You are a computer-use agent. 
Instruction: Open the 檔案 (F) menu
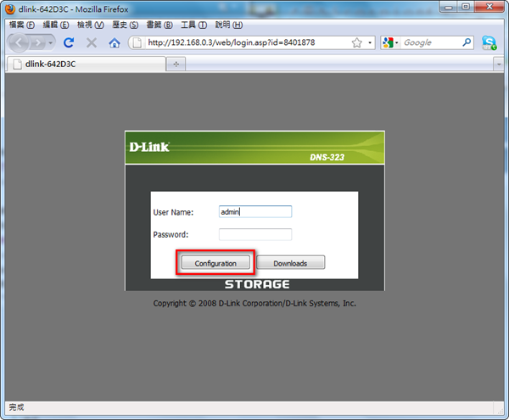[x=22, y=25]
